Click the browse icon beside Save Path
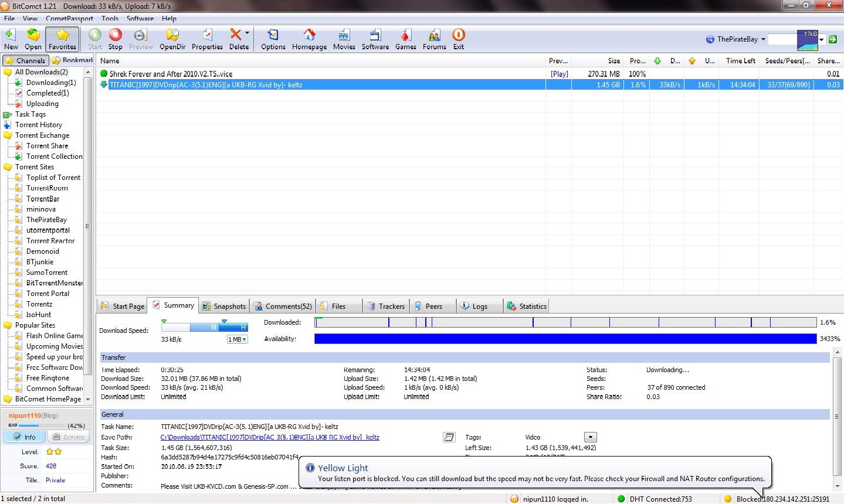The width and height of the screenshot is (844, 504). coord(449,437)
